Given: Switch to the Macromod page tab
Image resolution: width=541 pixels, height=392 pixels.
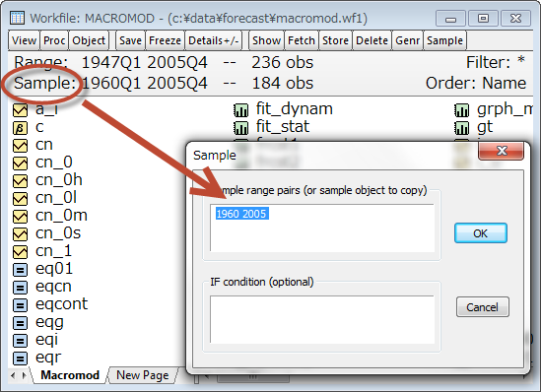Looking at the screenshot, I should coord(70,375).
